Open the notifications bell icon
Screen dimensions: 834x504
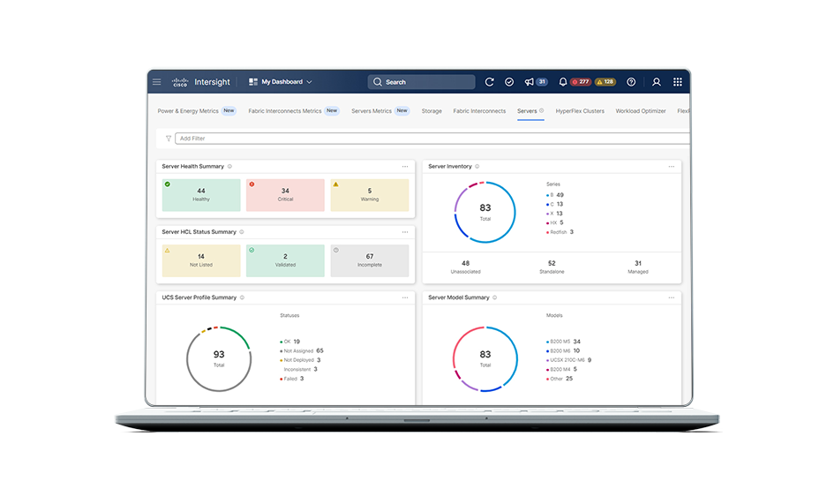pyautogui.click(x=562, y=82)
